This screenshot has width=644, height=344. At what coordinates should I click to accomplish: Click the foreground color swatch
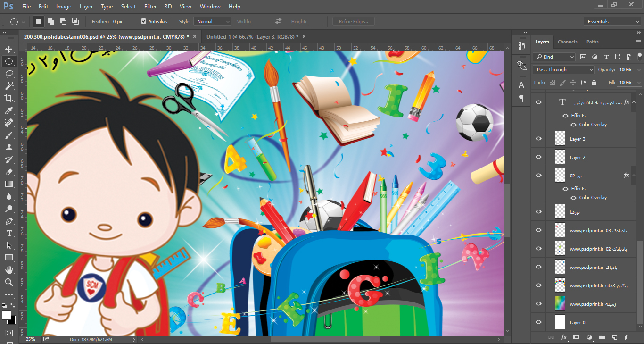(x=6, y=315)
